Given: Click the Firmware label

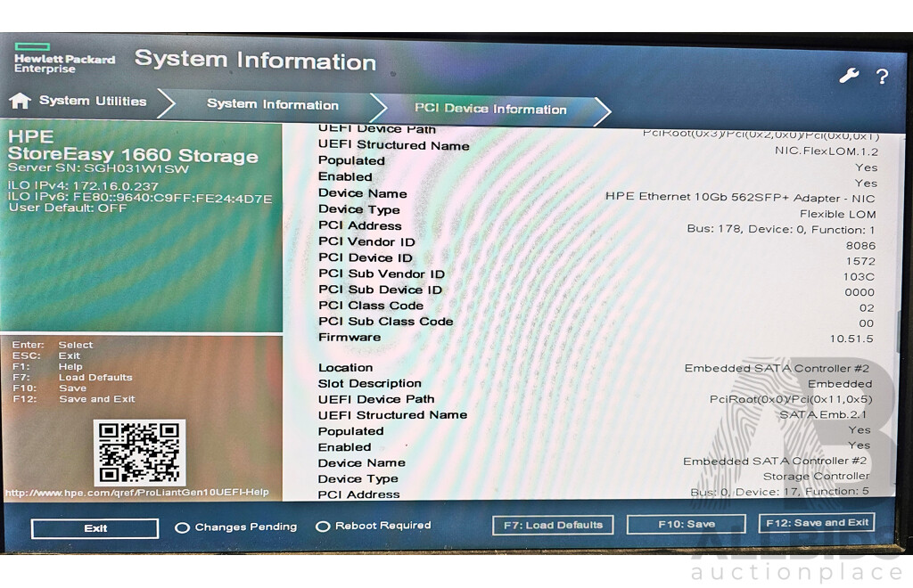Looking at the screenshot, I should click(x=350, y=338).
